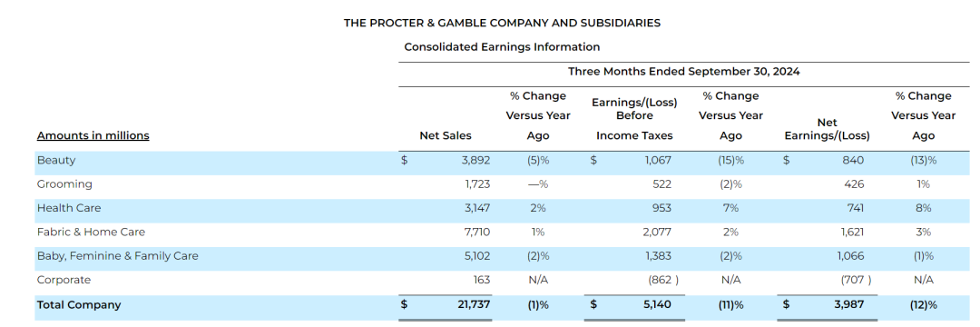The width and height of the screenshot is (980, 327).
Task: Select Fabric & Home Care label
Action: click(92, 232)
